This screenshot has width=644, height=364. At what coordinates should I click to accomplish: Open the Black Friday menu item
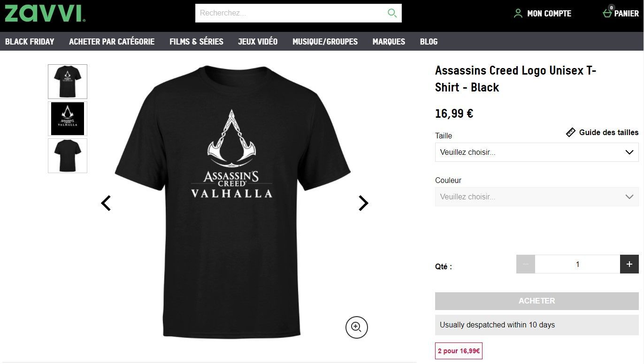pyautogui.click(x=30, y=42)
